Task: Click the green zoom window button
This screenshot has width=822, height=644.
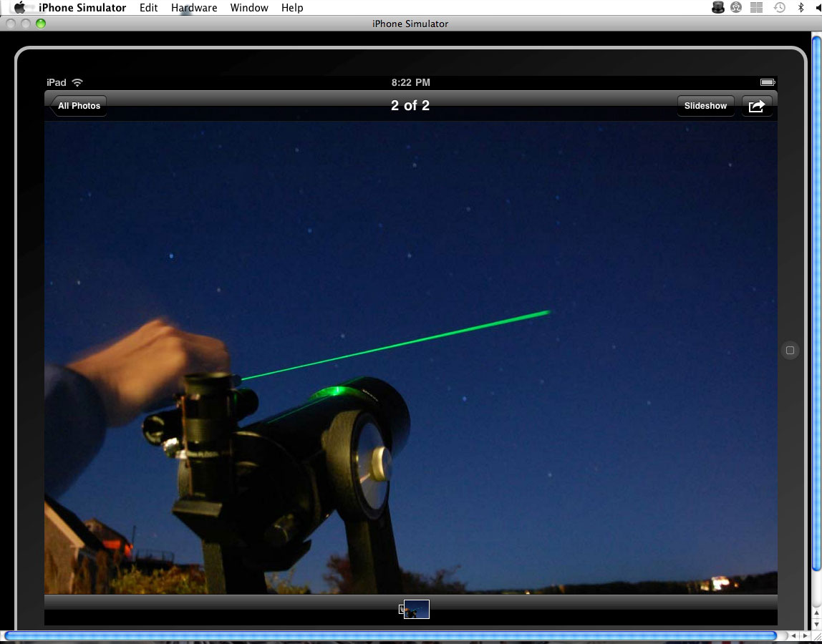Action: (40, 24)
